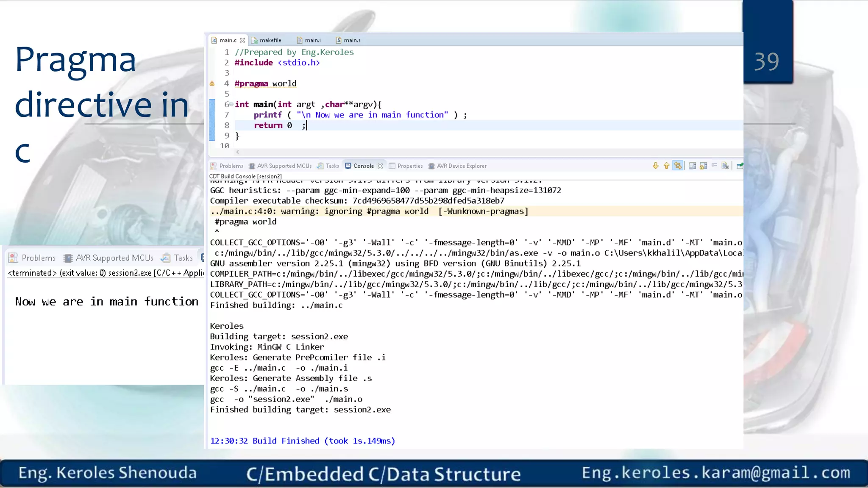This screenshot has height=488, width=868.
Task: Click the Remove terminated launches document icon
Action: pos(725,166)
